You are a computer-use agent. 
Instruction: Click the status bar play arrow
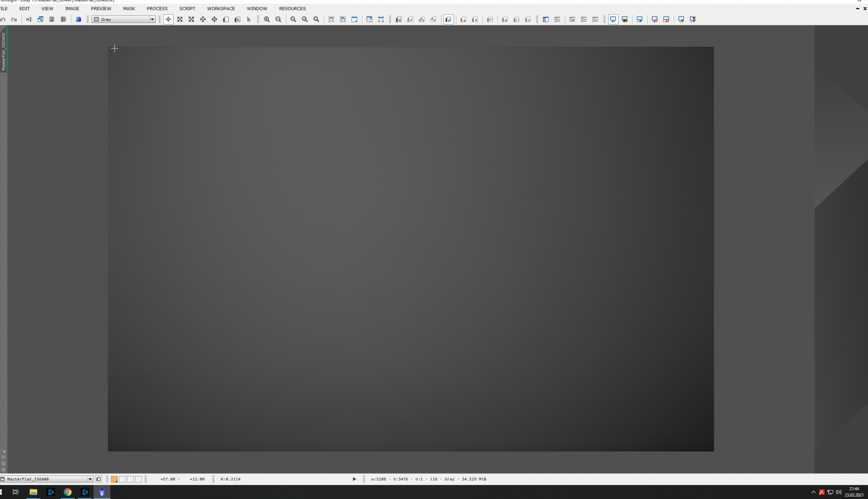click(354, 479)
